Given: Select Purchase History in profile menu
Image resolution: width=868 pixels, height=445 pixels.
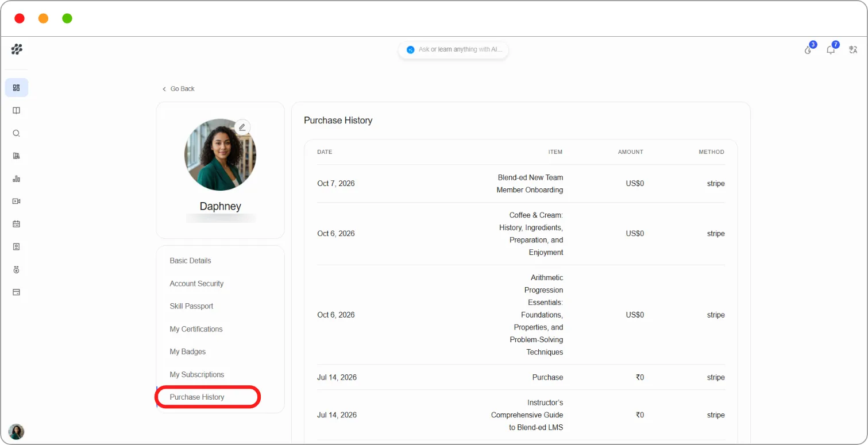Looking at the screenshot, I should [197, 397].
